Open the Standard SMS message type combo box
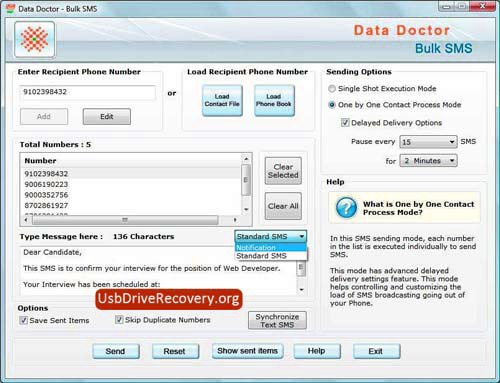 coord(270,236)
